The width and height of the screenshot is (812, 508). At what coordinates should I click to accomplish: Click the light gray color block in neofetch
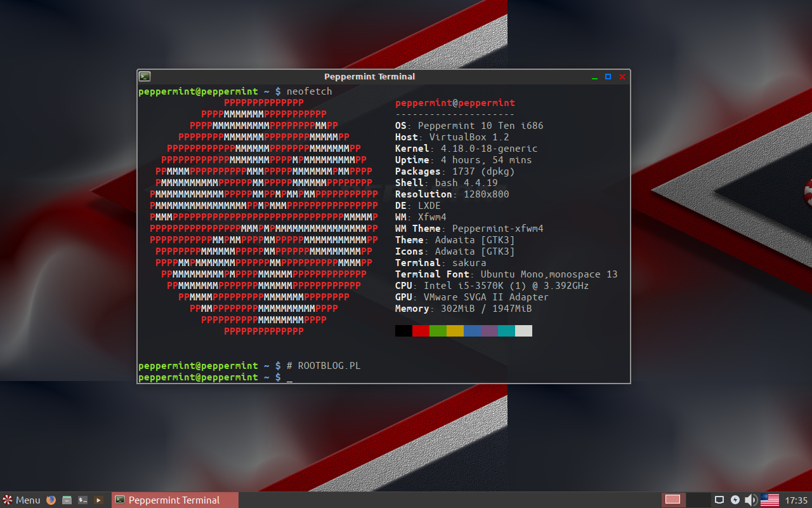coord(523,331)
